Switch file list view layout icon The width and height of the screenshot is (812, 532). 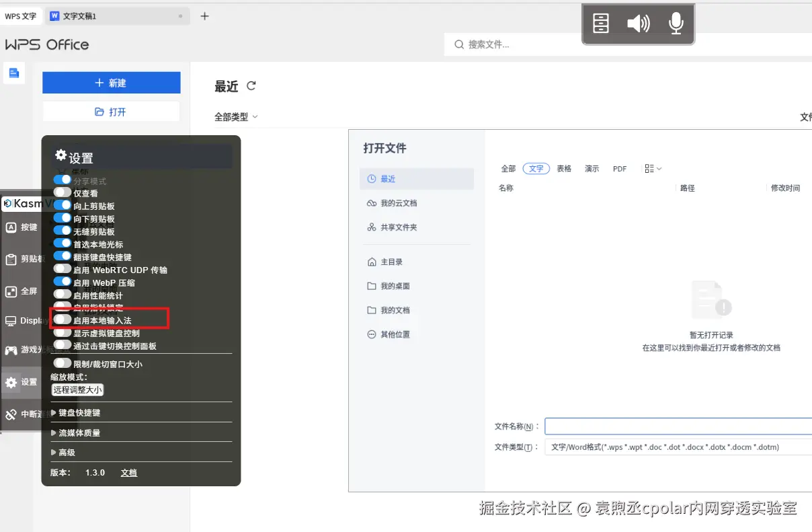click(653, 169)
